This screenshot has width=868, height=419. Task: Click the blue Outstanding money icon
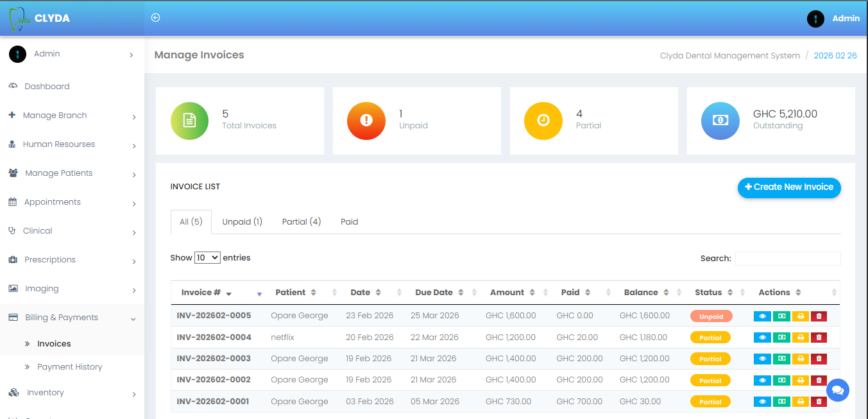pyautogui.click(x=720, y=121)
